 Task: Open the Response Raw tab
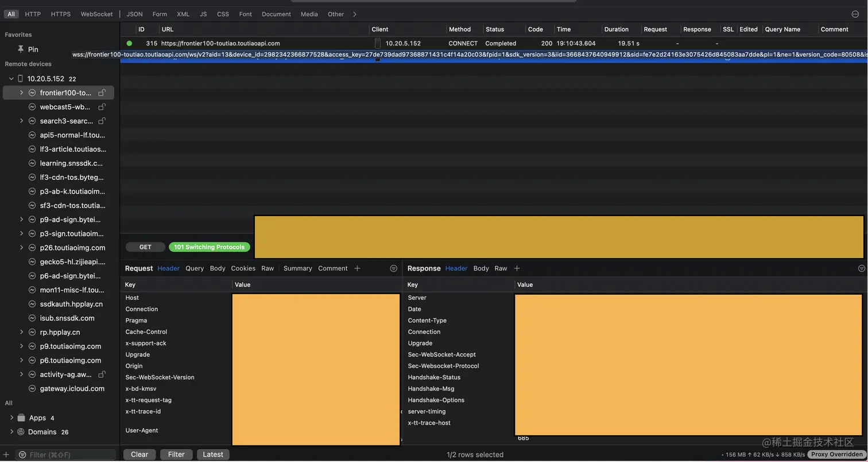[501, 268]
